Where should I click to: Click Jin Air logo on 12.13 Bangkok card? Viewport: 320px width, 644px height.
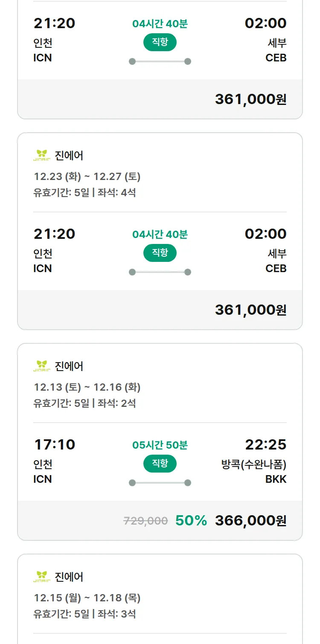tap(42, 366)
